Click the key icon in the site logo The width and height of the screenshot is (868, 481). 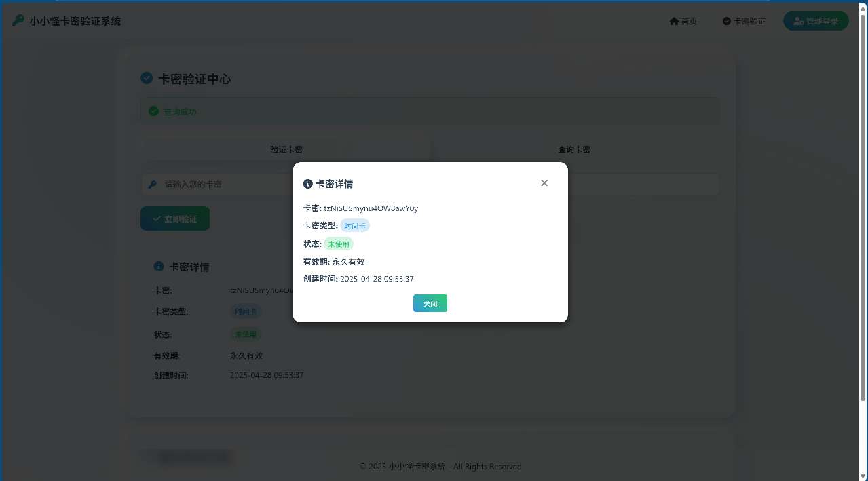point(18,20)
